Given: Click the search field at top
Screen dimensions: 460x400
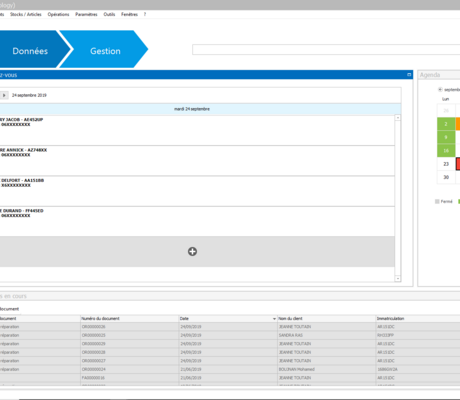Looking at the screenshot, I should tap(326, 50).
